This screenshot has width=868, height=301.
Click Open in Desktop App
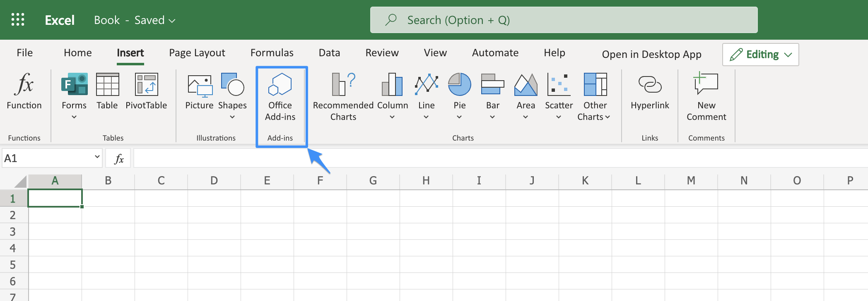(x=651, y=55)
